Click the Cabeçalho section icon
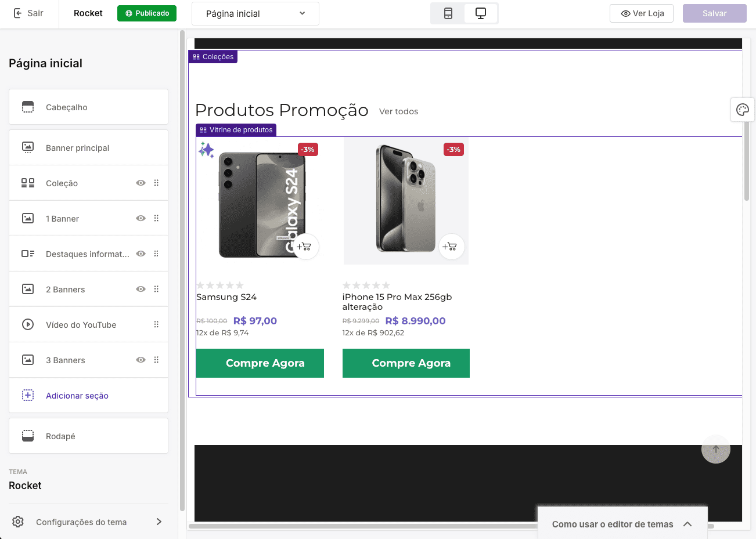This screenshot has width=756, height=539. [x=28, y=107]
